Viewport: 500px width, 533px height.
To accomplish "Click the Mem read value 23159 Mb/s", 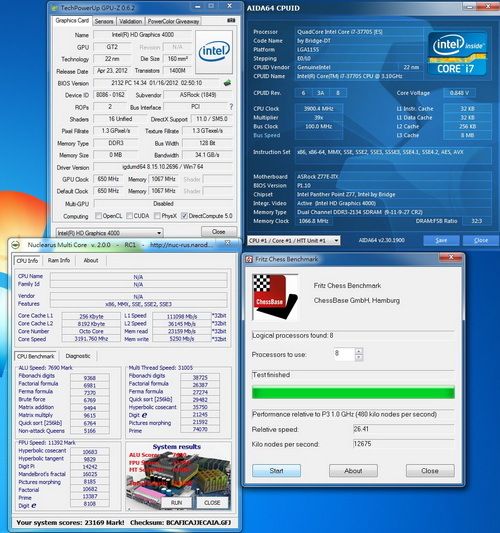I will [x=182, y=331].
